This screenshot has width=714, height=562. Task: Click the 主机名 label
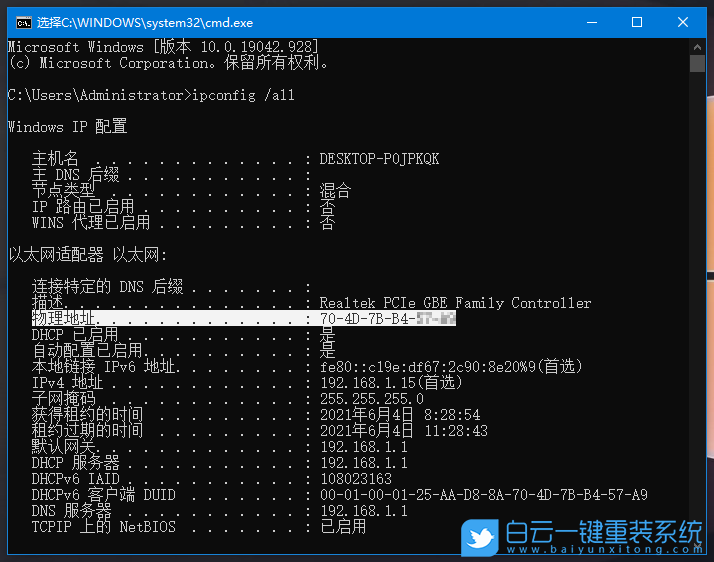pos(55,159)
